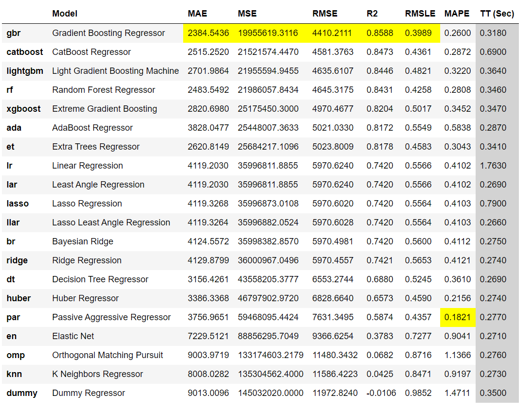Click the Light Gradient Boosting Machine cell

point(115,71)
